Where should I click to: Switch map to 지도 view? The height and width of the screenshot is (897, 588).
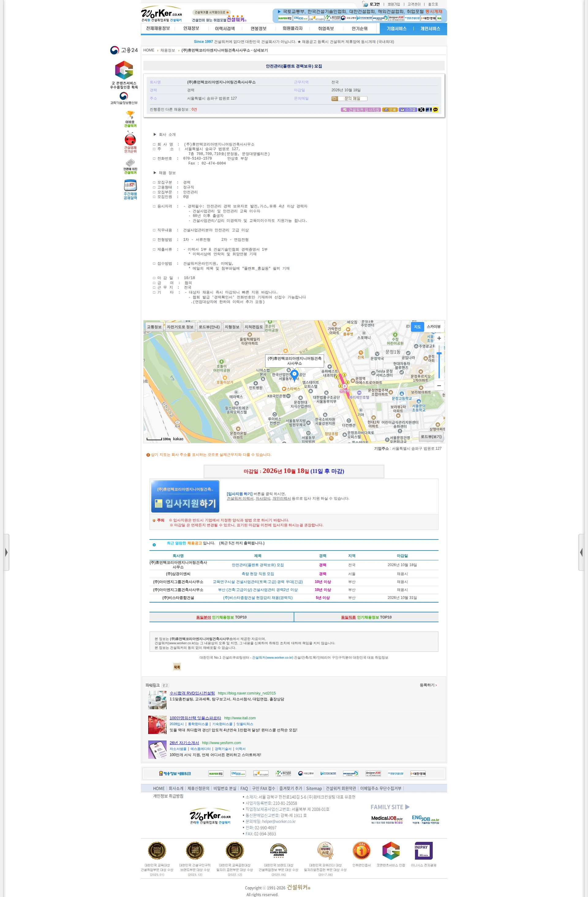417,327
